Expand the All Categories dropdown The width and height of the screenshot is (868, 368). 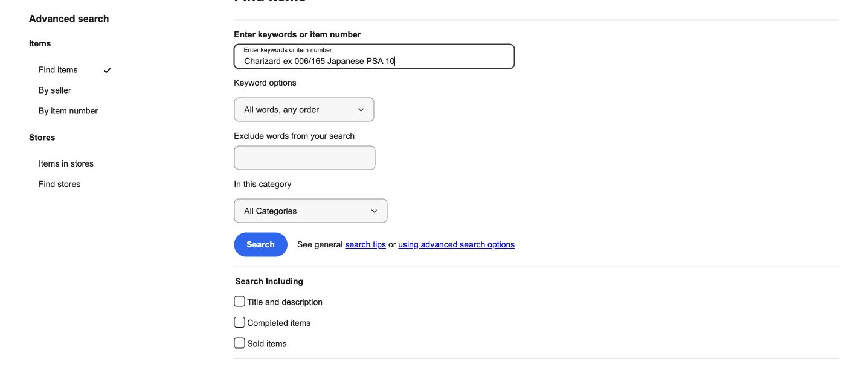point(310,211)
